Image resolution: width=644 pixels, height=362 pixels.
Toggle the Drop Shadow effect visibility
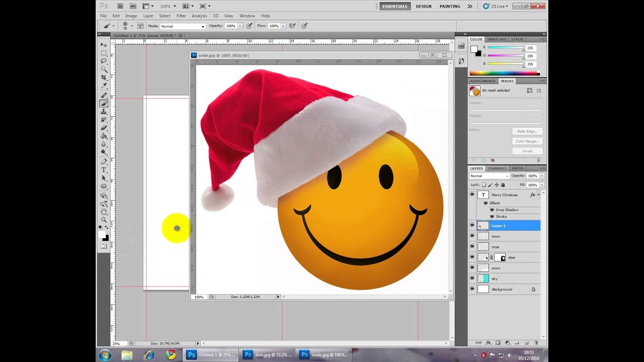click(492, 210)
